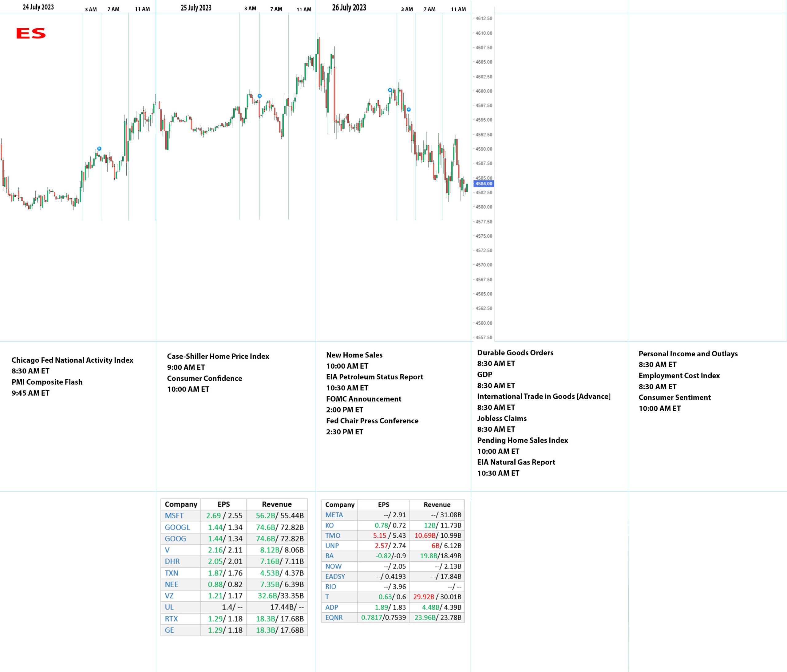Click the Personal Income and Outlays event

pos(688,354)
